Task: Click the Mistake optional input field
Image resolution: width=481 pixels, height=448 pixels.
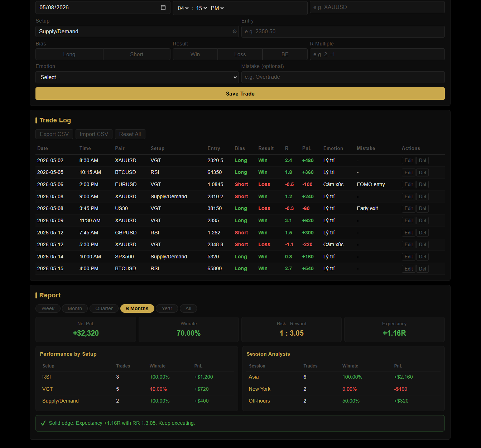Action: coord(343,77)
